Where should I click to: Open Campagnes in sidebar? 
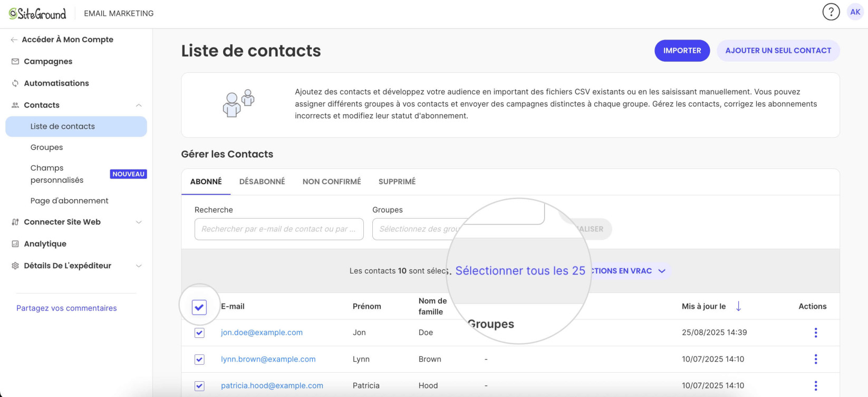pos(48,61)
